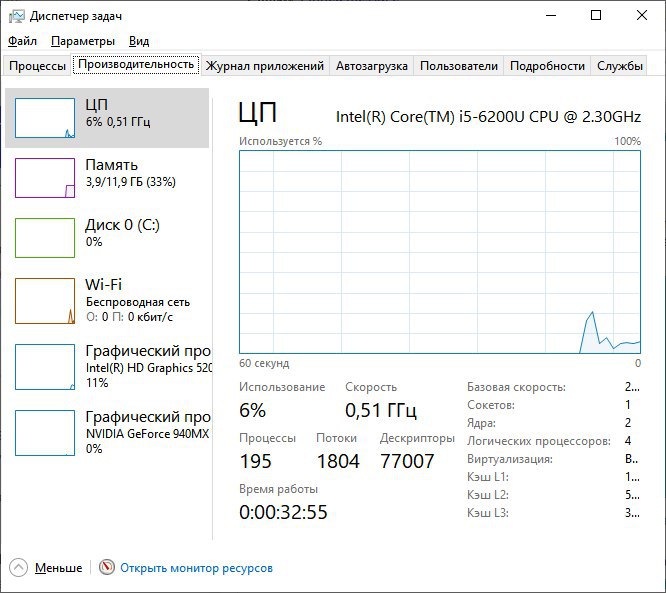Viewport: 666px width, 593px height.
Task: Select the Диск 0 (C:) label
Action: click(x=122, y=225)
